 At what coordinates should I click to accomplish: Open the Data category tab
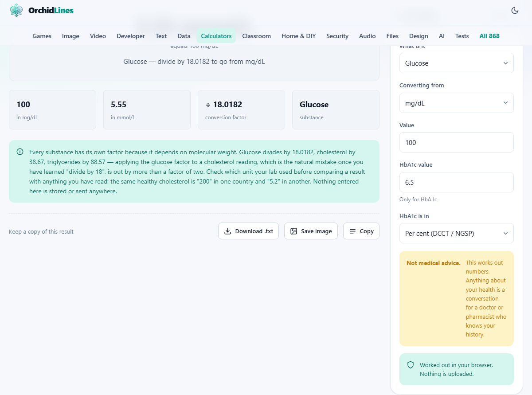coord(184,36)
